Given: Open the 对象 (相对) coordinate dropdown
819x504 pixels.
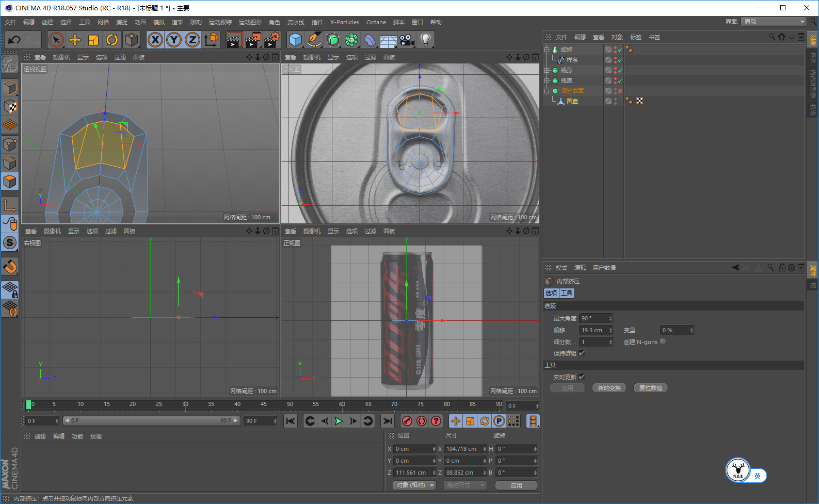Looking at the screenshot, I should tap(415, 485).
